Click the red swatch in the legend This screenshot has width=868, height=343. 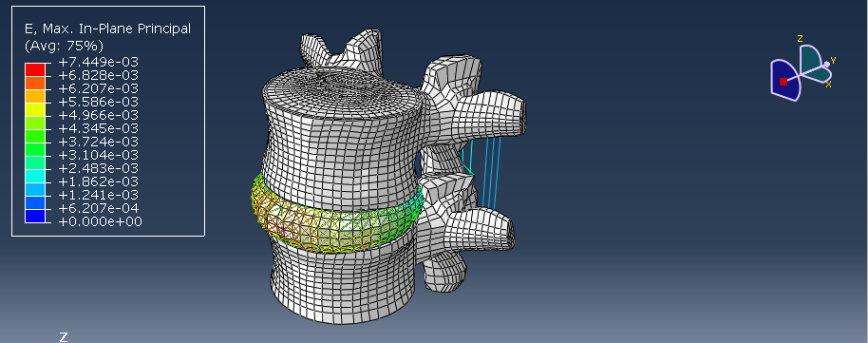pos(35,69)
